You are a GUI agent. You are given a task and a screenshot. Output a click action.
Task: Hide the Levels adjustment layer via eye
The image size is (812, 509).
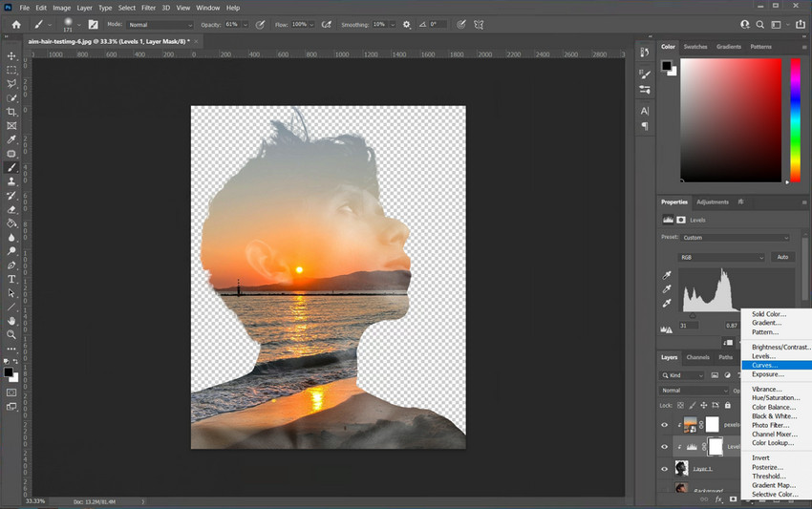click(x=665, y=447)
